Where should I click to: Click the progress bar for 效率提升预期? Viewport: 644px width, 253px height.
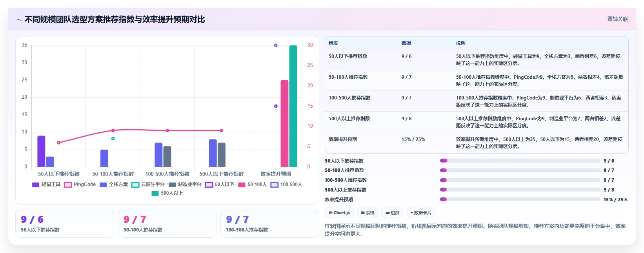[520, 199]
